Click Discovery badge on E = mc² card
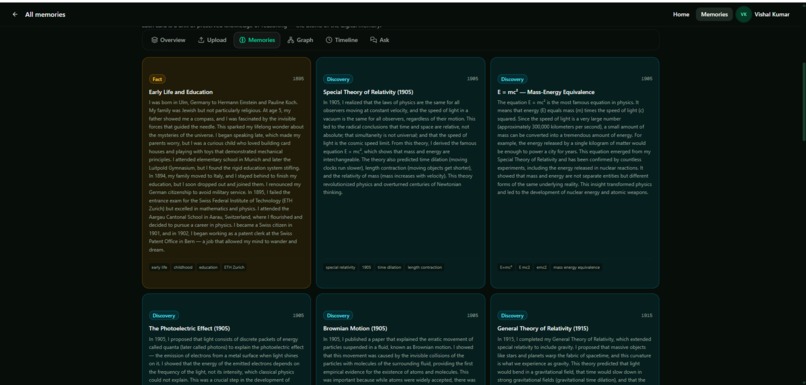This screenshot has width=806, height=385. click(x=512, y=79)
